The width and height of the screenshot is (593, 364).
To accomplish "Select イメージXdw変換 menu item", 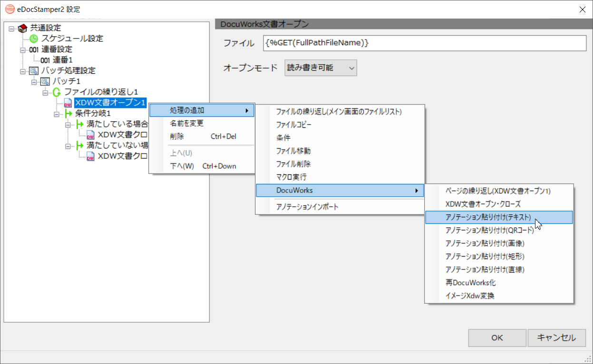I will pos(499,296).
